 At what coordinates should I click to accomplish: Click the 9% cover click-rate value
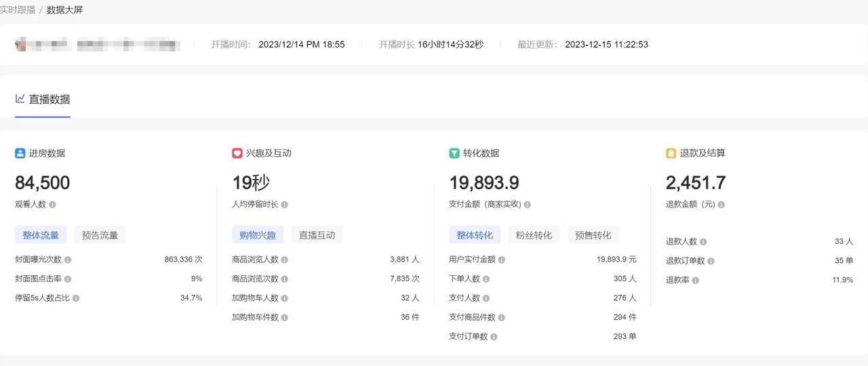[197, 279]
